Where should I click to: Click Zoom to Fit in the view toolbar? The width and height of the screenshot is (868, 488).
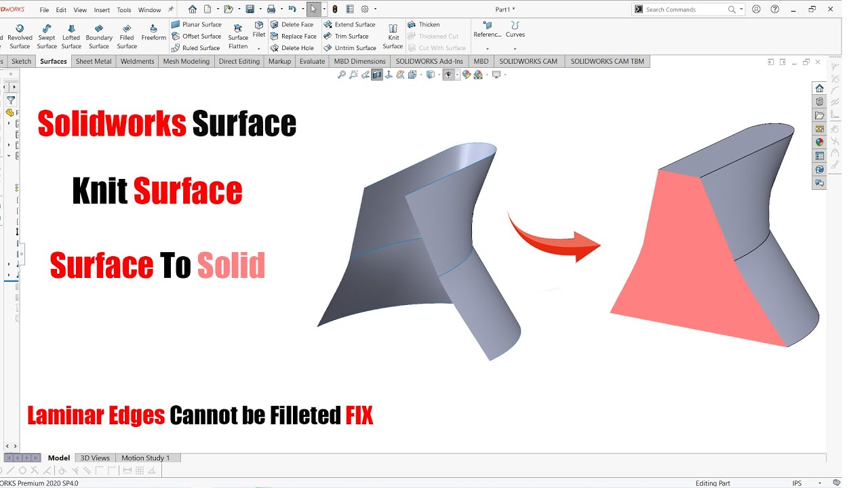(342, 75)
